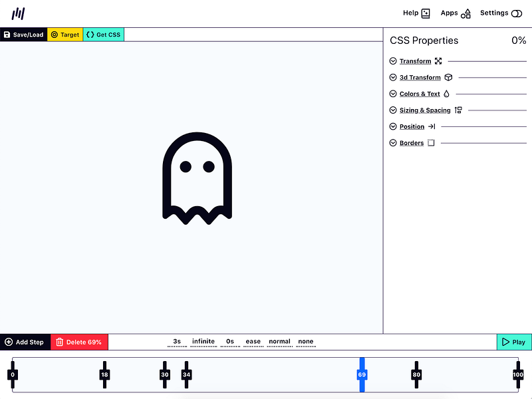
Task: Open Borders using the dashed-square icon
Action: (x=432, y=142)
